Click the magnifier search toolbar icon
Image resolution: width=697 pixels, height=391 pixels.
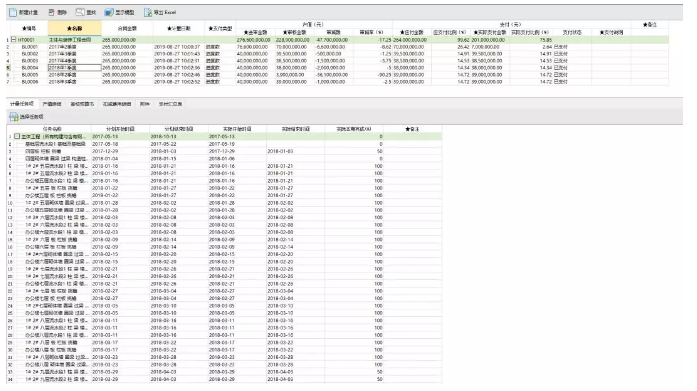coord(80,12)
